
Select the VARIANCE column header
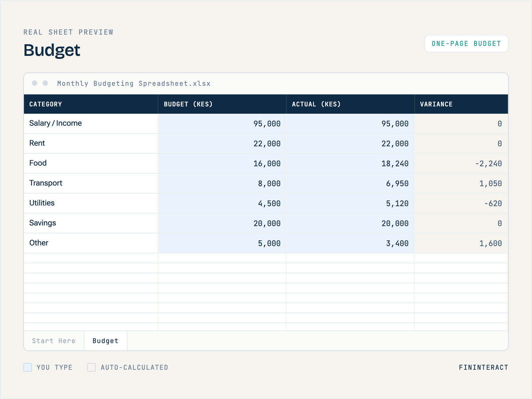pos(461,104)
